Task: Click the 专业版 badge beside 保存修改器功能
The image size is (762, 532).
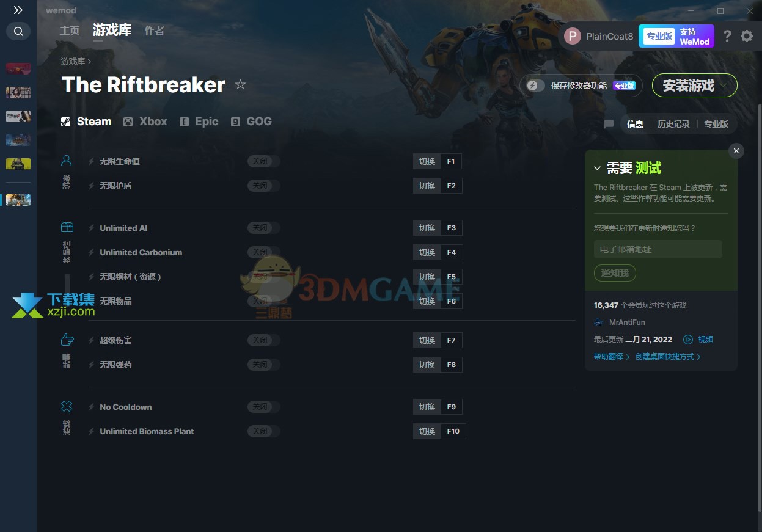Action: coord(624,86)
